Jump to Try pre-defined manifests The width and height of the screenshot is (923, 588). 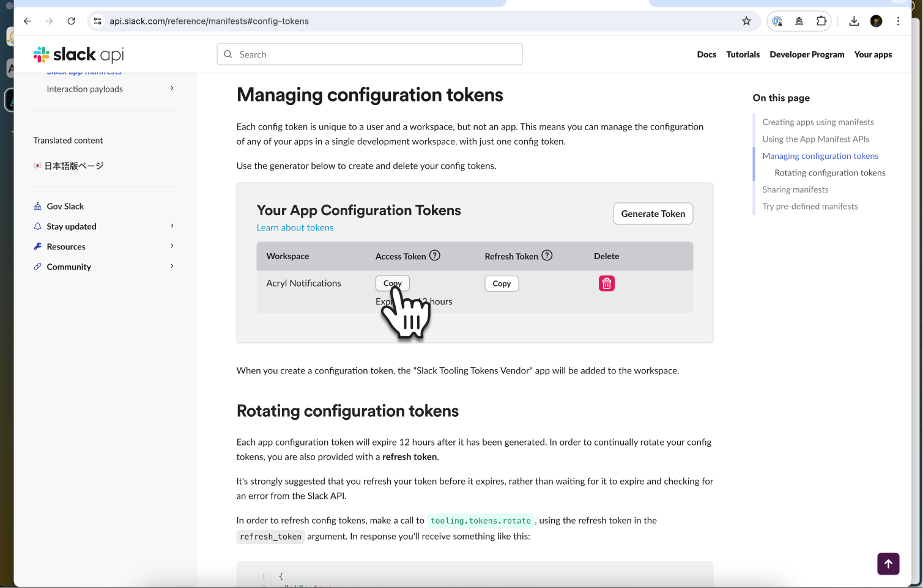point(810,207)
